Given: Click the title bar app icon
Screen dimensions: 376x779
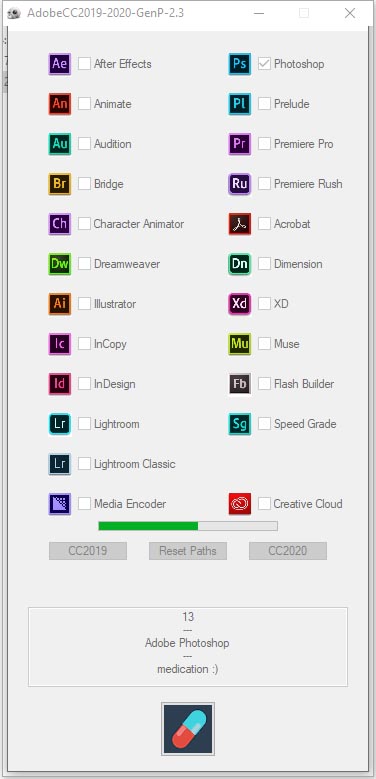Looking at the screenshot, I should click(x=14, y=13).
